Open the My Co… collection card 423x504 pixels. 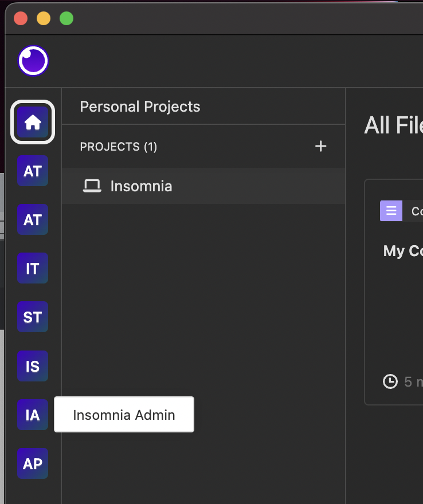pos(394,292)
